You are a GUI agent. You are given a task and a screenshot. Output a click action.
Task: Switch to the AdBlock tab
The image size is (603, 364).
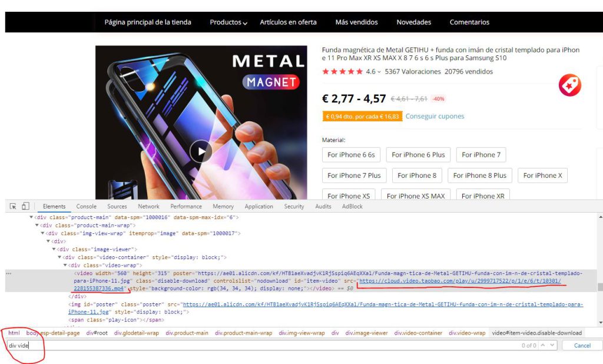352,206
